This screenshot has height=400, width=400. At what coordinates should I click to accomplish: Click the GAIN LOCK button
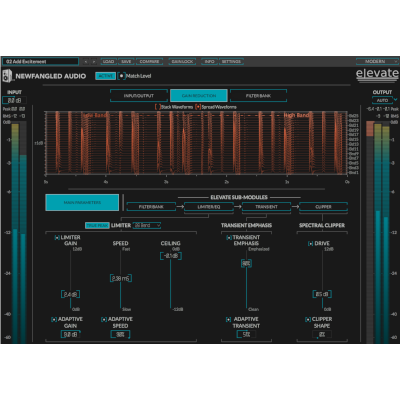tap(182, 62)
